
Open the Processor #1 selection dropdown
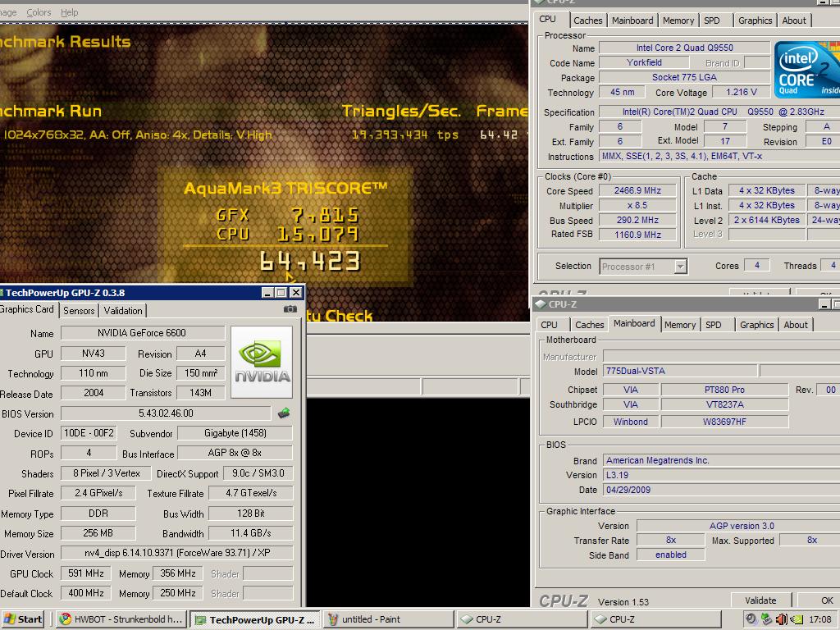tap(680, 267)
